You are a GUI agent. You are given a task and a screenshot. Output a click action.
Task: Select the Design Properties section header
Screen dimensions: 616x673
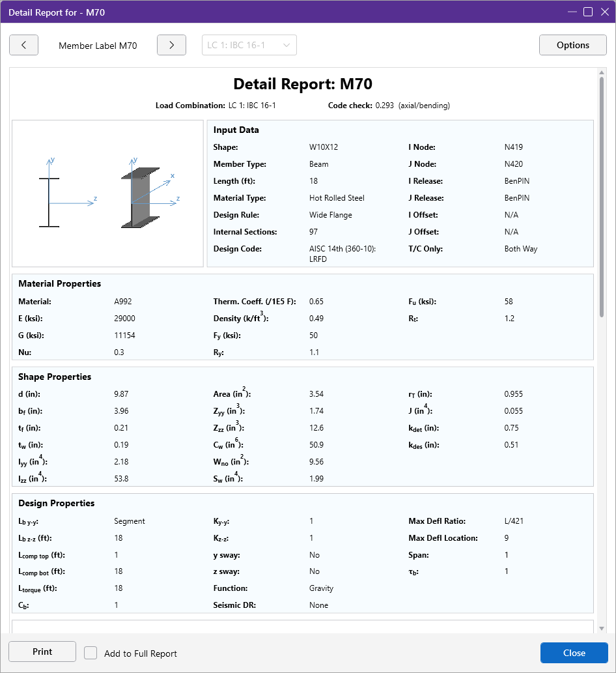(56, 504)
